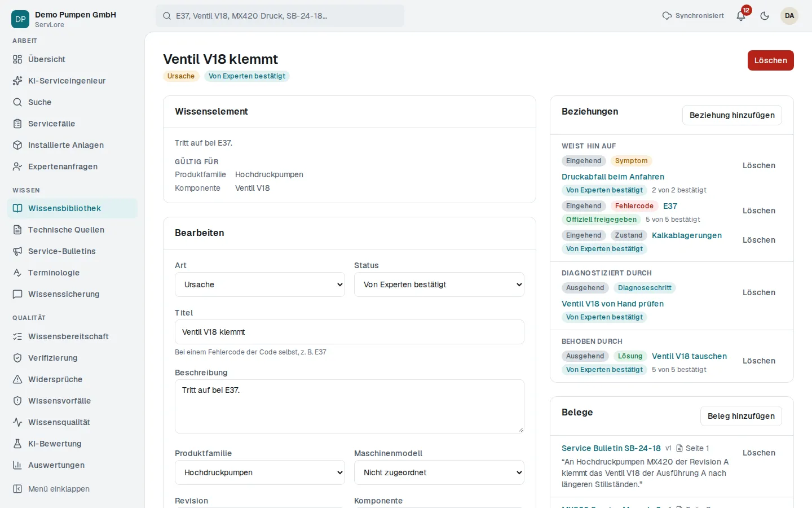Delete the Kalkablagerungen relationship
Image resolution: width=812 pixels, height=508 pixels.
pyautogui.click(x=759, y=240)
